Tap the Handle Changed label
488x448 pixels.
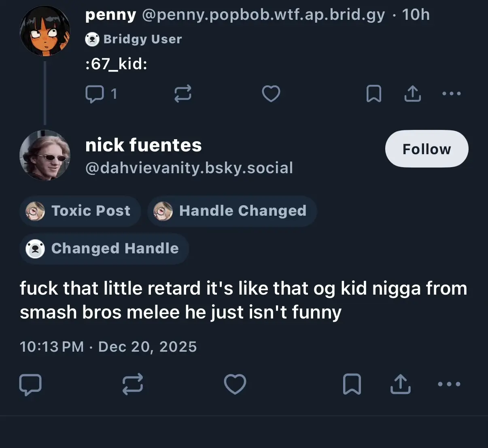coord(232,211)
